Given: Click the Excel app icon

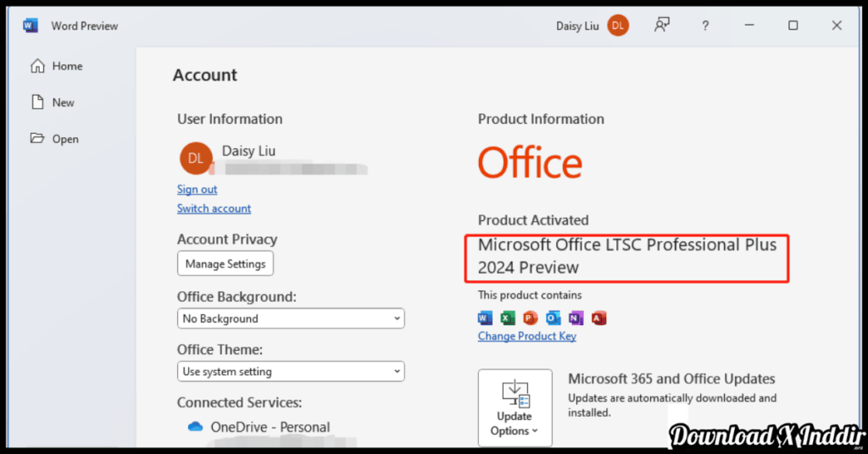Looking at the screenshot, I should (508, 318).
